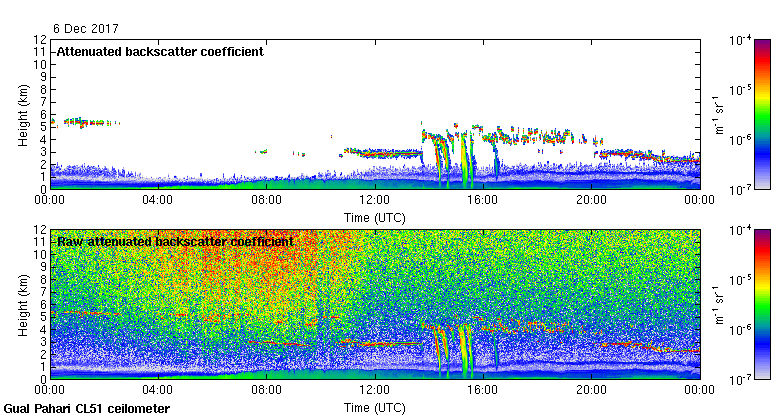The image size is (780, 420).
Task: Click the 04:00 tick label on the raw backscatter plot
Action: (158, 390)
